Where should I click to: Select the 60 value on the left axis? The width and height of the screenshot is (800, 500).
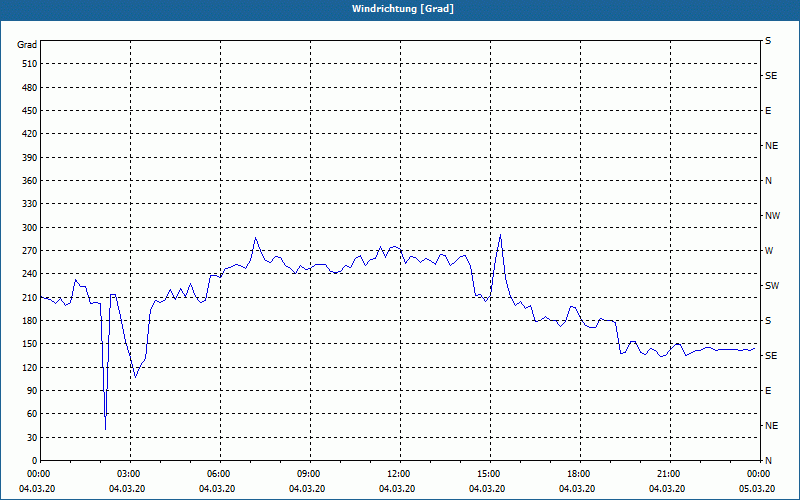click(32, 414)
